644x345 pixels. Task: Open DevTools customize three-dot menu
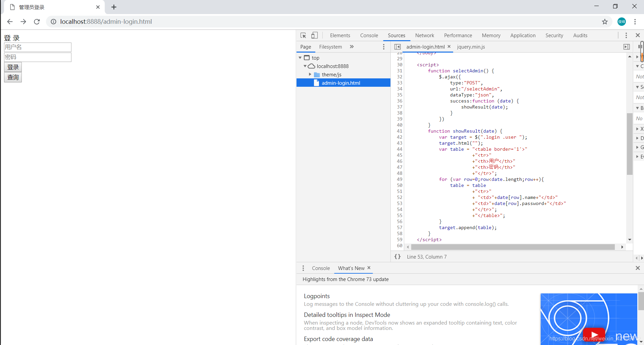(x=626, y=36)
